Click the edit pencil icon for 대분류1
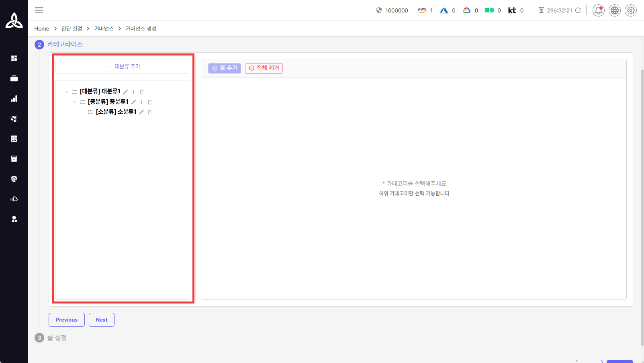Image resolution: width=644 pixels, height=363 pixels. (x=125, y=92)
